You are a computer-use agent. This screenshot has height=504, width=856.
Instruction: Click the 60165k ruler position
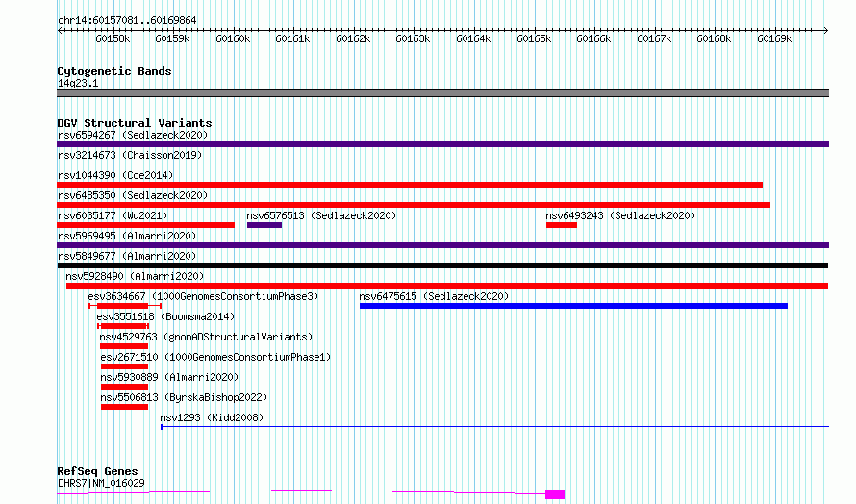[x=534, y=38]
